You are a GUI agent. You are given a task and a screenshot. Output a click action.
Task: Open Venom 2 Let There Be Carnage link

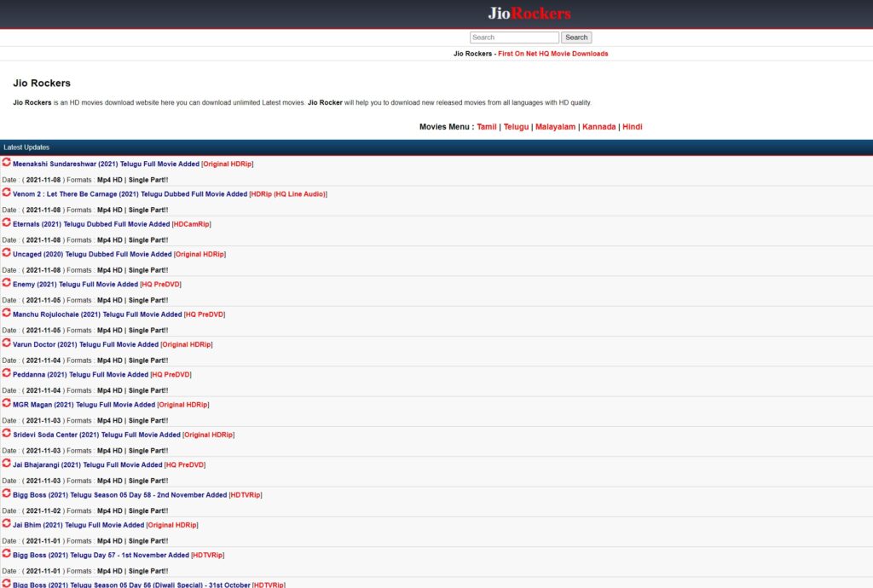170,194
